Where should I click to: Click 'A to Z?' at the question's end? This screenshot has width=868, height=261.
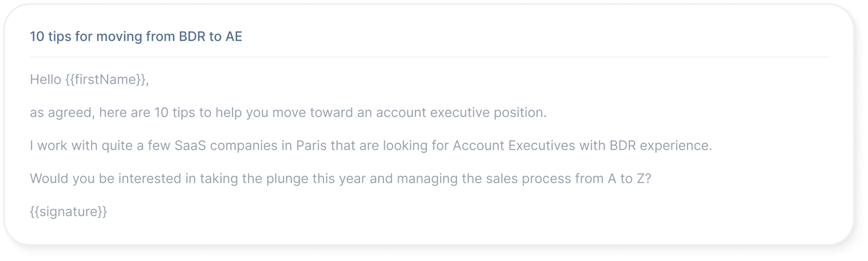(629, 178)
